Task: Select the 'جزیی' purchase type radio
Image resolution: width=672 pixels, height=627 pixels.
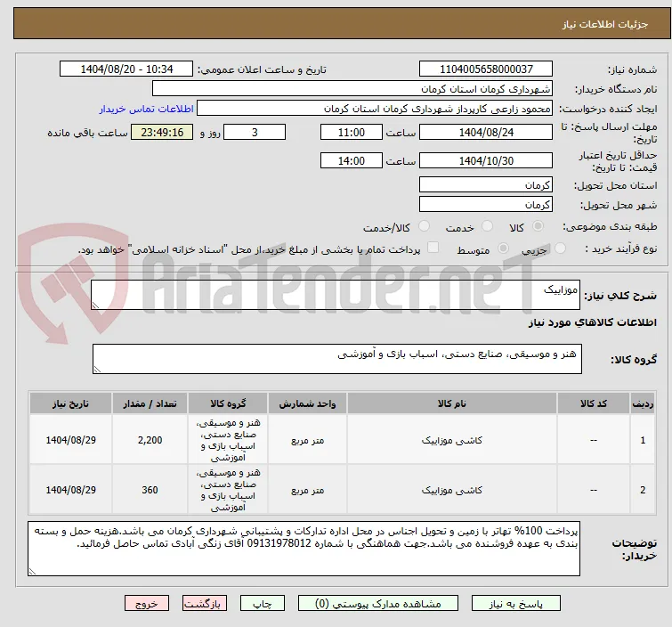Action: 560,248
